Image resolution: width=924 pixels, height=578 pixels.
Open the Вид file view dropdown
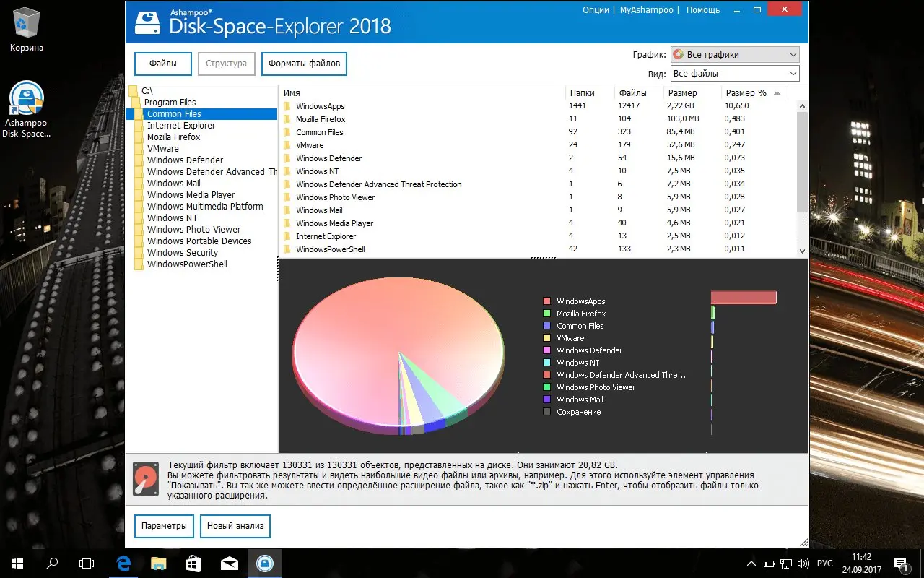click(735, 73)
